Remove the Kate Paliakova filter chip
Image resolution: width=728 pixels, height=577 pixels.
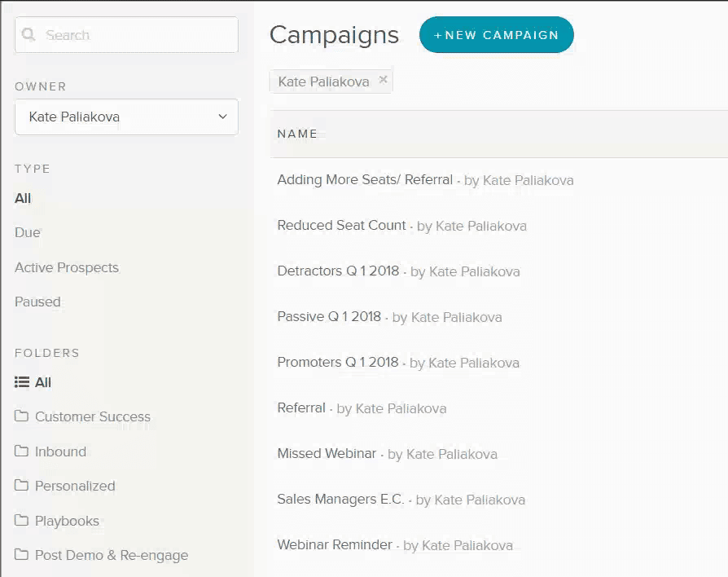click(x=383, y=80)
